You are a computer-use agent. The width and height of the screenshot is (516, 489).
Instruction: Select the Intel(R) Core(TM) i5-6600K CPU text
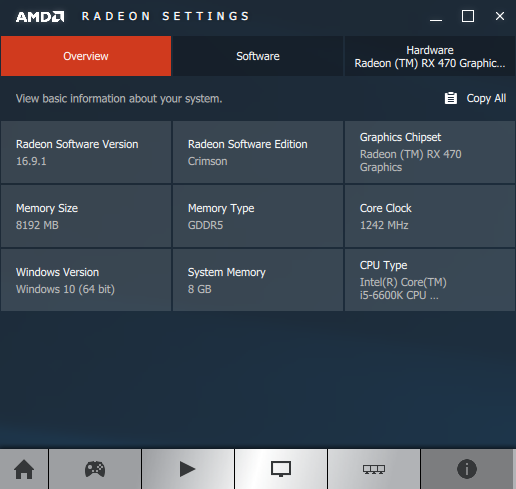click(403, 289)
